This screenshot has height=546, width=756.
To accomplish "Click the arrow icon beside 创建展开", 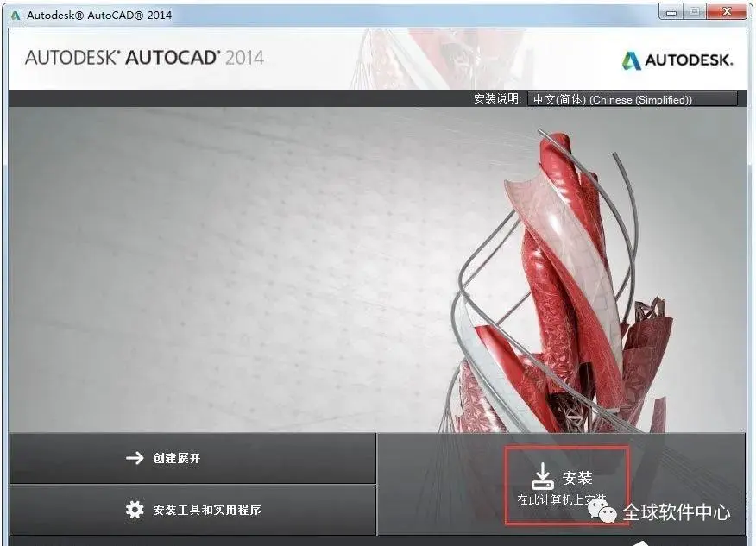I will click(135, 458).
